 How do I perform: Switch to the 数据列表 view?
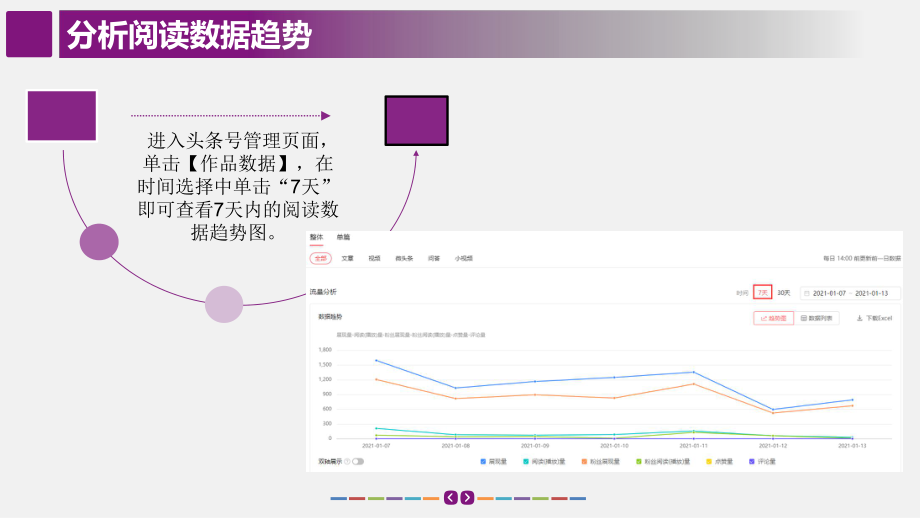pyautogui.click(x=816, y=318)
